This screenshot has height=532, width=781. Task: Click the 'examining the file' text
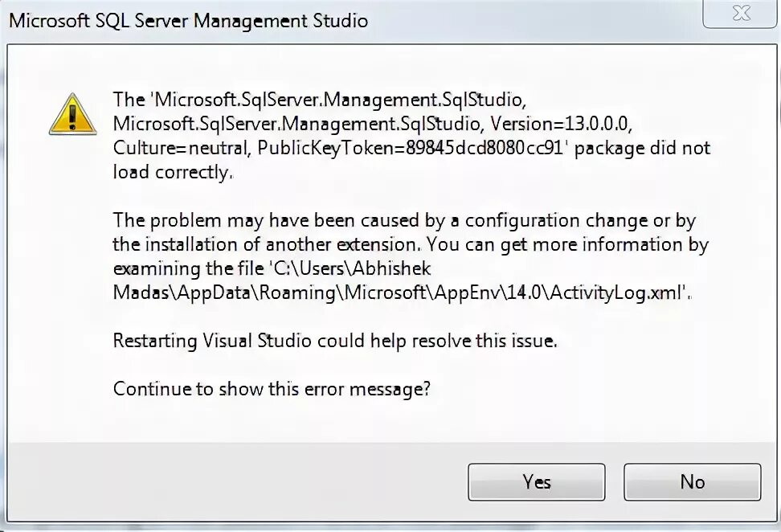click(x=184, y=269)
